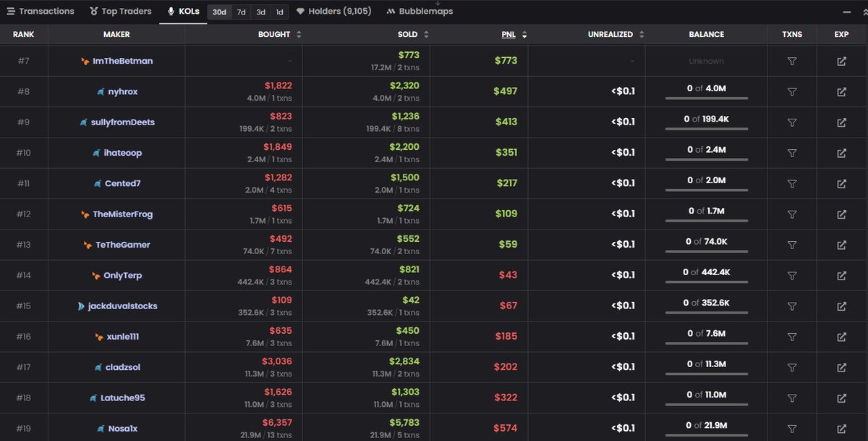
Task: Open ihateoop maker profile
Action: click(116, 153)
